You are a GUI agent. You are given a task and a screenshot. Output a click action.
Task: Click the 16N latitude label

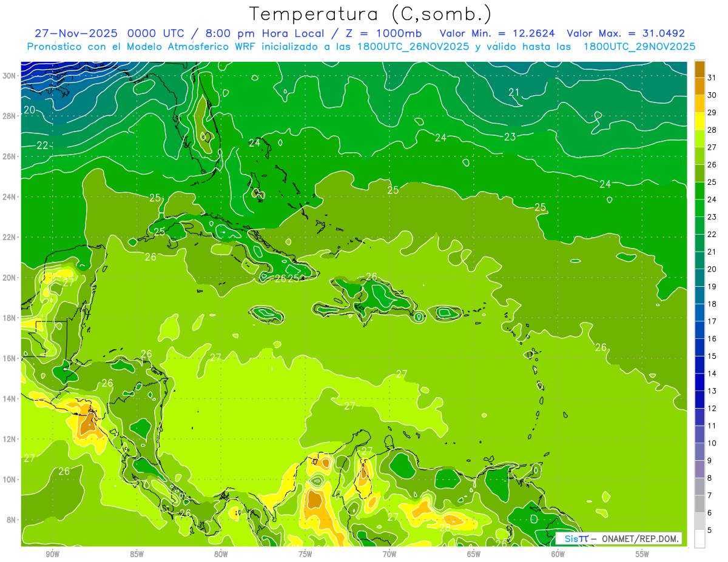9,358
